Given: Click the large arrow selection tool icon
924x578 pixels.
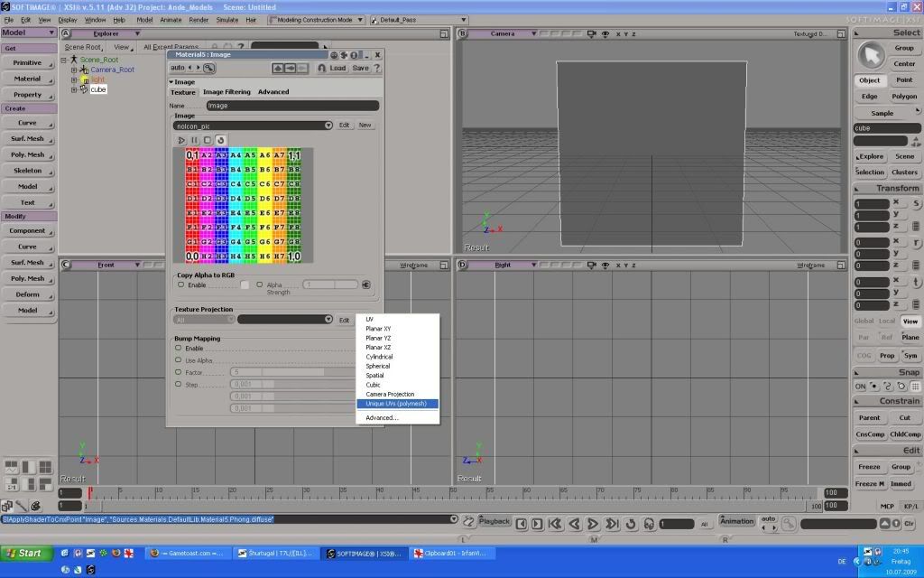Looking at the screenshot, I should 871,56.
